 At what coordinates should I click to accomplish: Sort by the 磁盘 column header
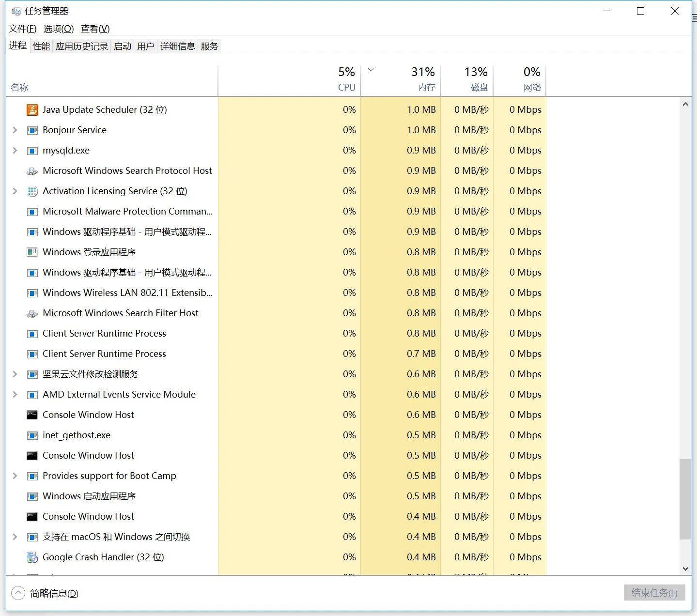click(467, 81)
